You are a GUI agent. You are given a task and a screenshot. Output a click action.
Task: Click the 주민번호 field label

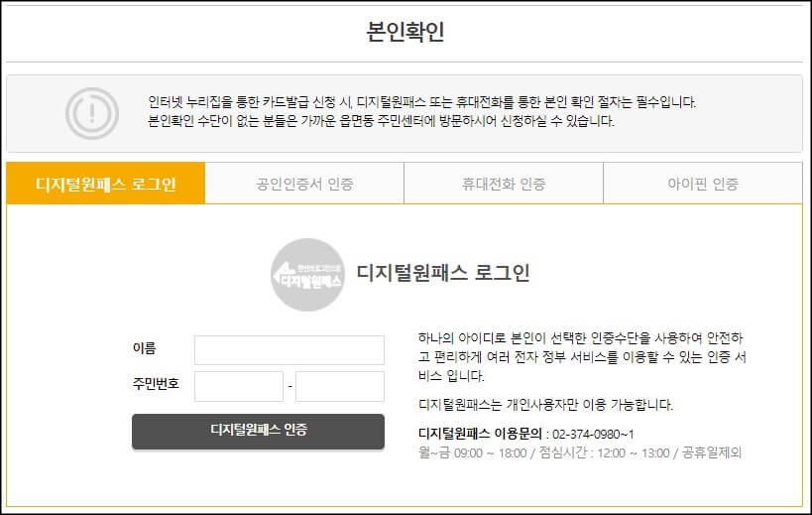[156, 384]
